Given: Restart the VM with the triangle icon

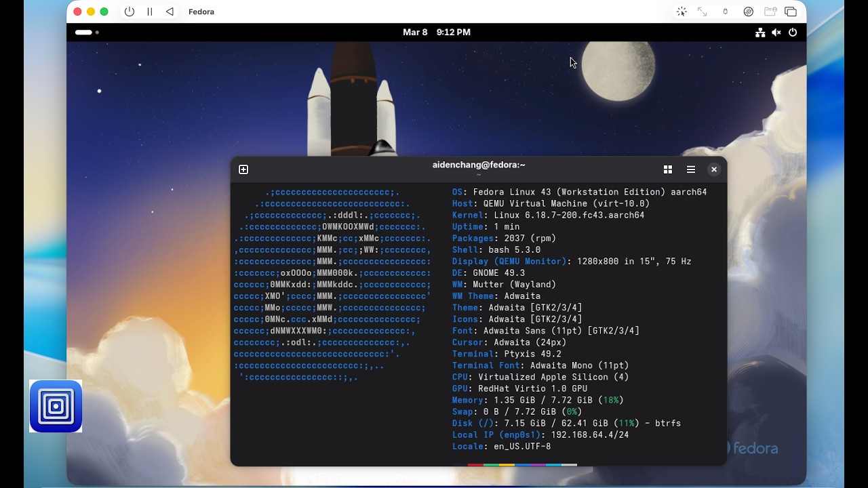Looking at the screenshot, I should coord(170,12).
